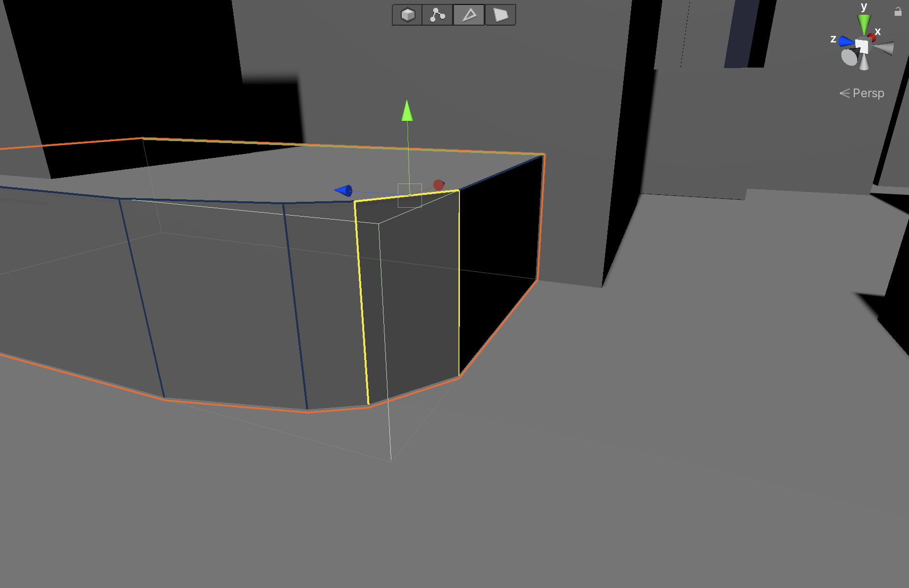Enable Face selection mode in toolbar
The image size is (909, 588).
(x=500, y=15)
